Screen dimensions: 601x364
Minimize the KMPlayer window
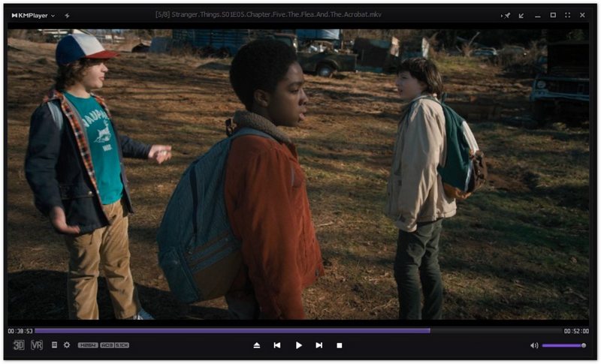(x=538, y=16)
